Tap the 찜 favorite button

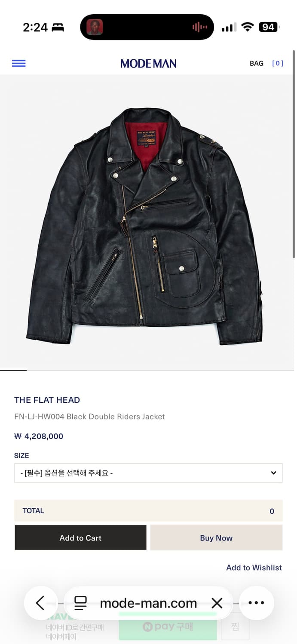click(x=235, y=627)
